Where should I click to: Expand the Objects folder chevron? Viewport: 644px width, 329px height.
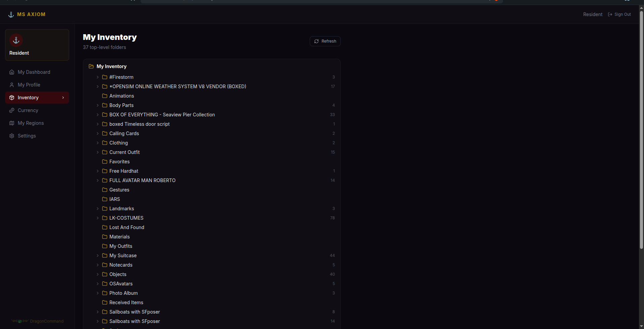click(98, 274)
